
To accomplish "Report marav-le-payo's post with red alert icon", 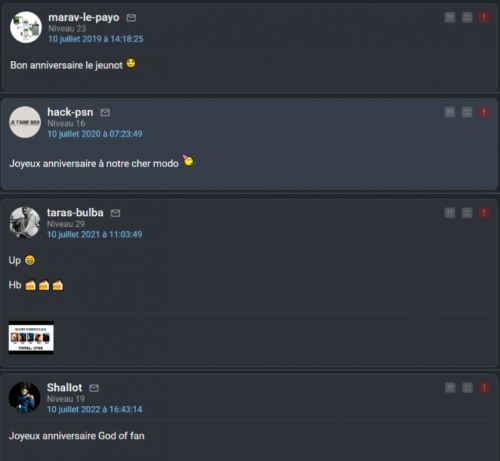I will point(484,17).
